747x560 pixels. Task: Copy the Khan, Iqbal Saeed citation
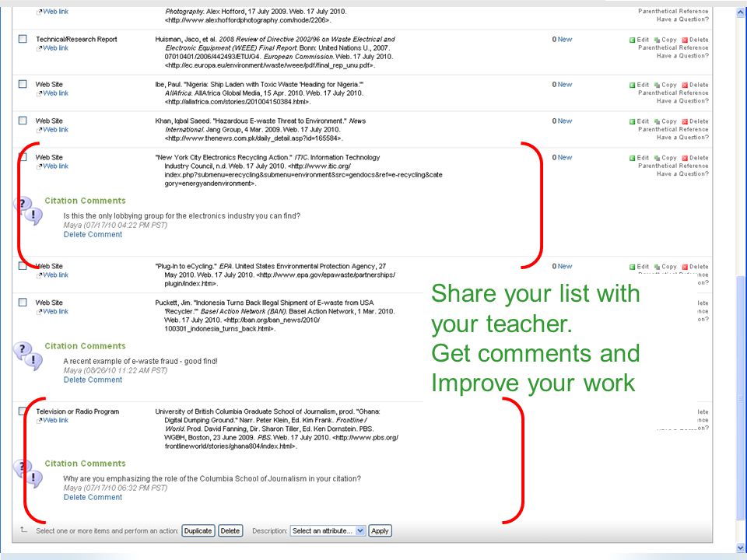pyautogui.click(x=665, y=121)
